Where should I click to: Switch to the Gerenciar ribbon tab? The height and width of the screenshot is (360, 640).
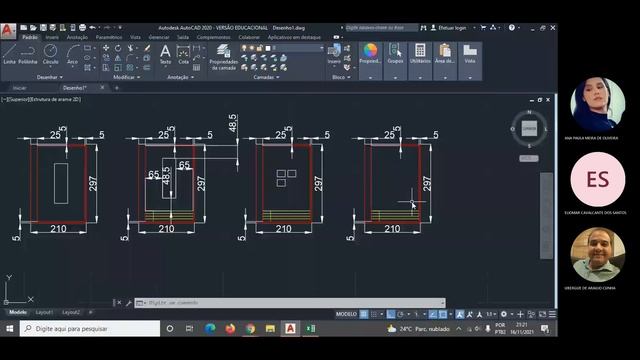(x=159, y=37)
